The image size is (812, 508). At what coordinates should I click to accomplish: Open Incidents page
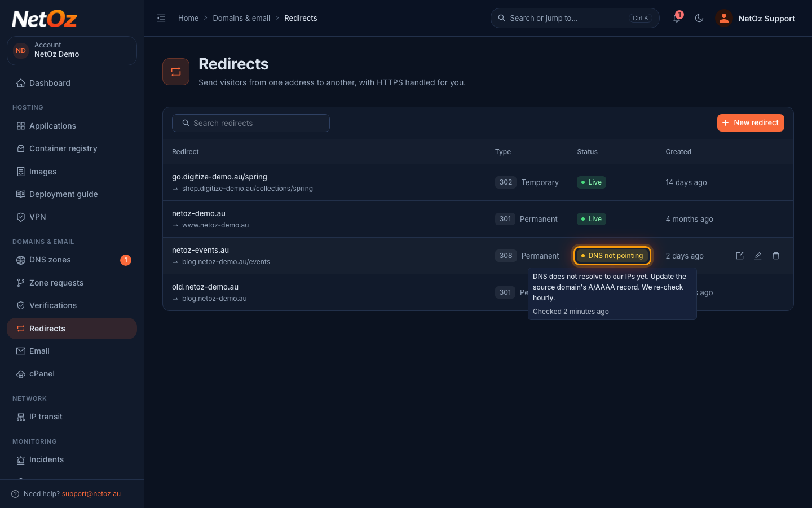click(72, 459)
